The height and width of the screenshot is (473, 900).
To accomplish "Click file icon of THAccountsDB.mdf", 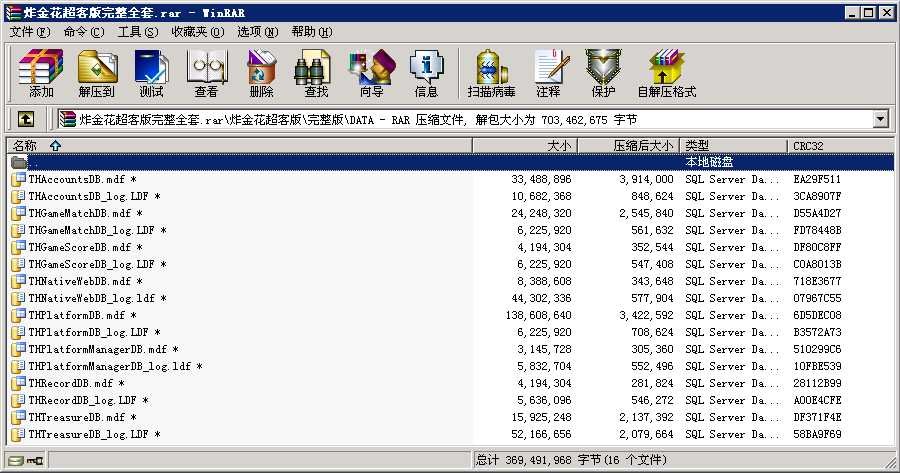I will tap(18, 179).
